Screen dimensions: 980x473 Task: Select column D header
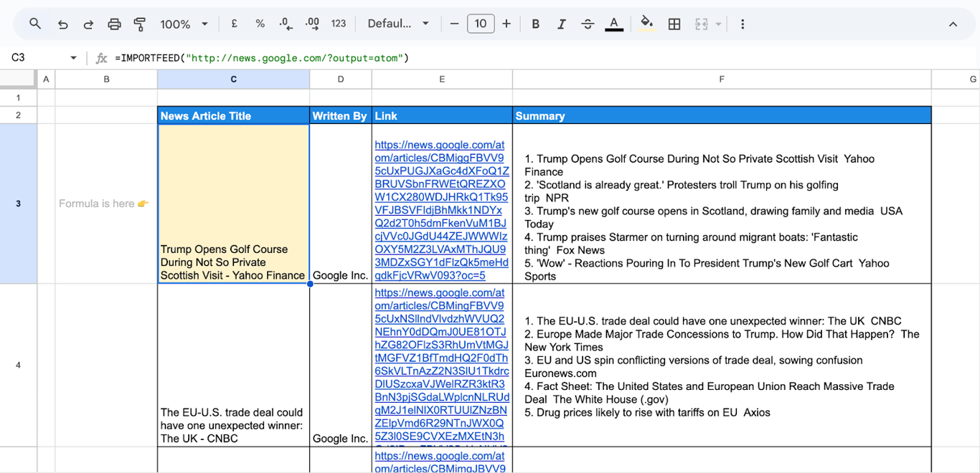(341, 79)
